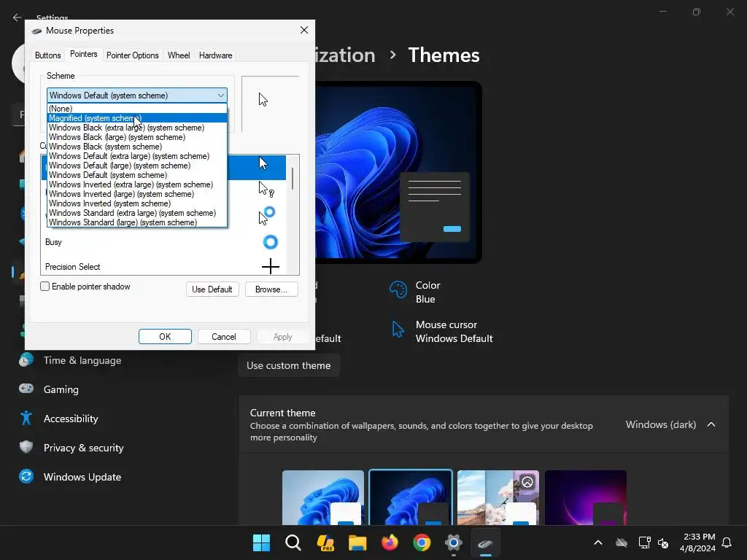Open Windows Update settings
This screenshot has height=560, width=747.
(71, 477)
